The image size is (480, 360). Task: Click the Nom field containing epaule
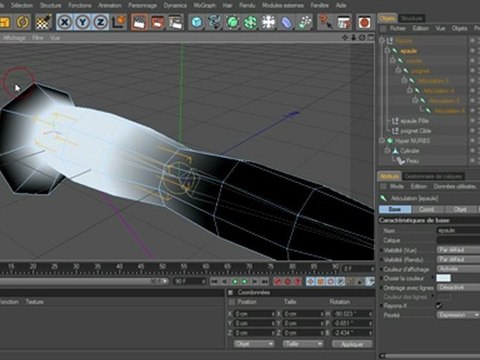(x=458, y=230)
